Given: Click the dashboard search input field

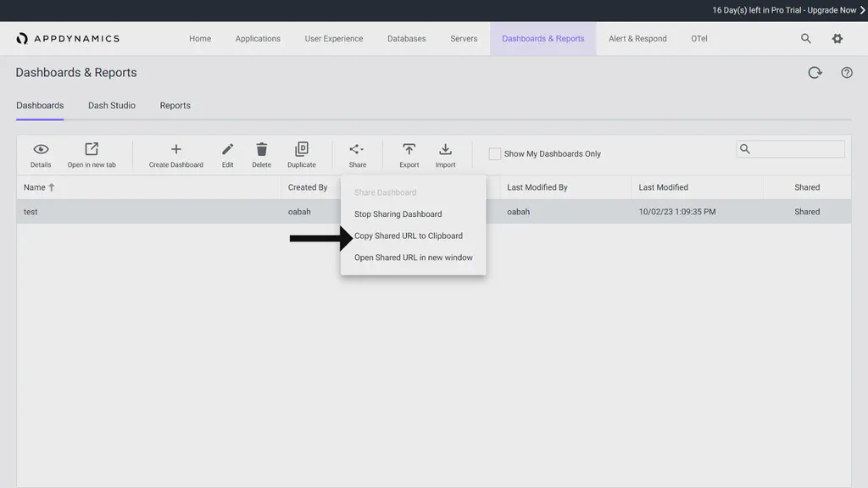Looking at the screenshot, I should point(790,148).
